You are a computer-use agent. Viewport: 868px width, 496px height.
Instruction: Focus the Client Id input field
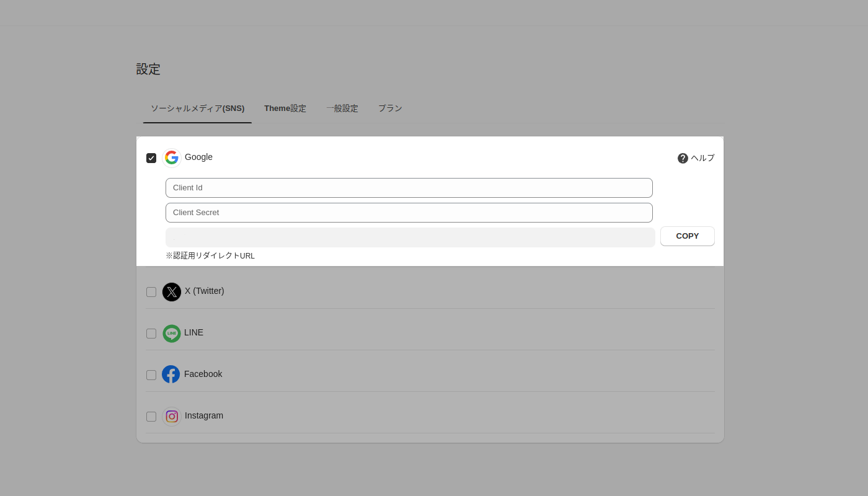(409, 188)
